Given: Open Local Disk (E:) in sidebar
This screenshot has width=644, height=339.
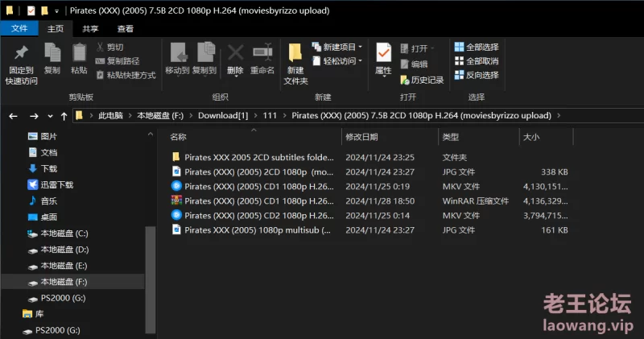Looking at the screenshot, I should (x=57, y=266).
